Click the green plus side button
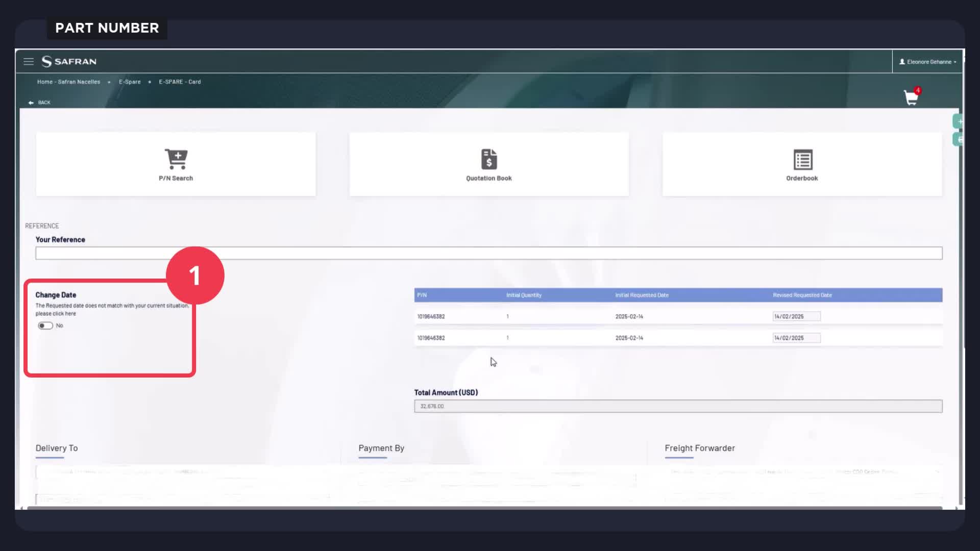This screenshot has height=551, width=980. click(x=959, y=121)
